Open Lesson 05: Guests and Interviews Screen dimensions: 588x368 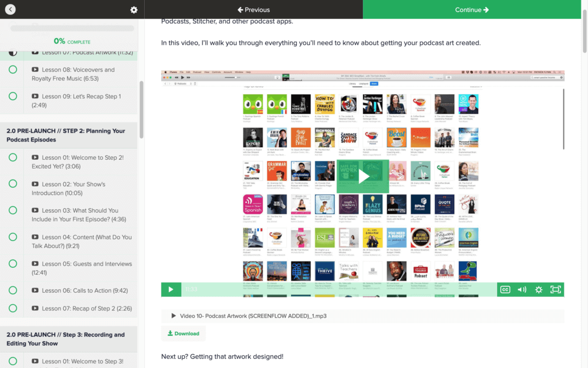point(82,268)
